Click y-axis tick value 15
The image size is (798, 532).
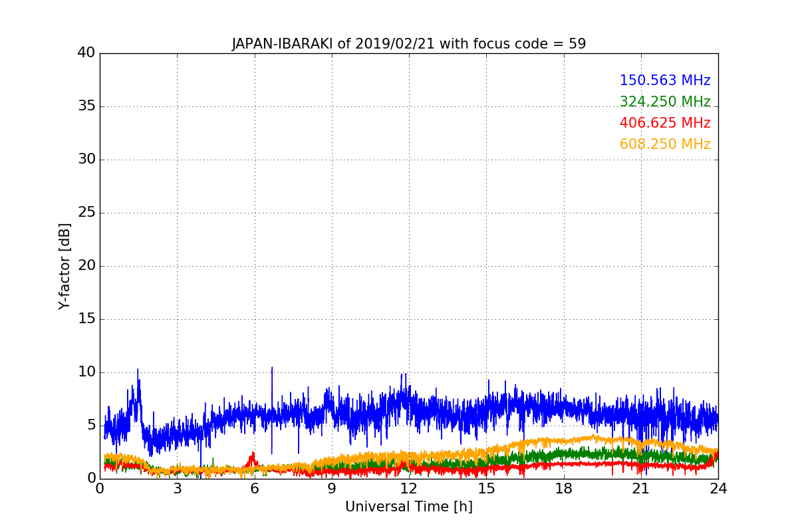click(86, 319)
